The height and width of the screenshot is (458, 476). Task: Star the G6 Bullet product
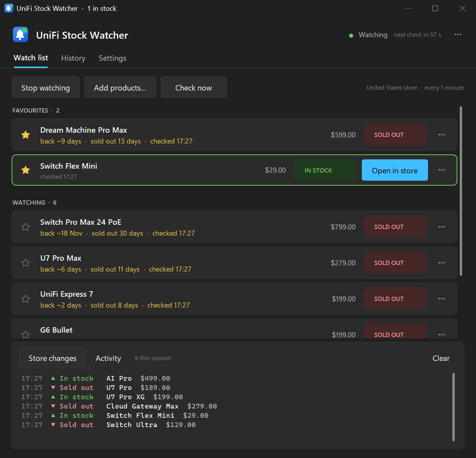[x=26, y=335]
